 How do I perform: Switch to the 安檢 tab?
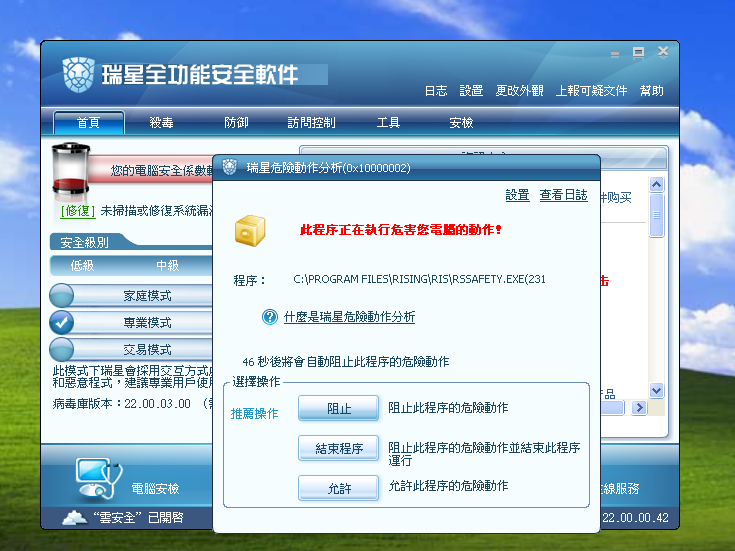pyautogui.click(x=461, y=123)
